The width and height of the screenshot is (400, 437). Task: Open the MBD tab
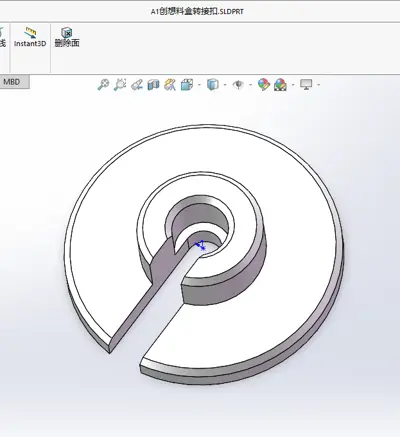coord(12,82)
